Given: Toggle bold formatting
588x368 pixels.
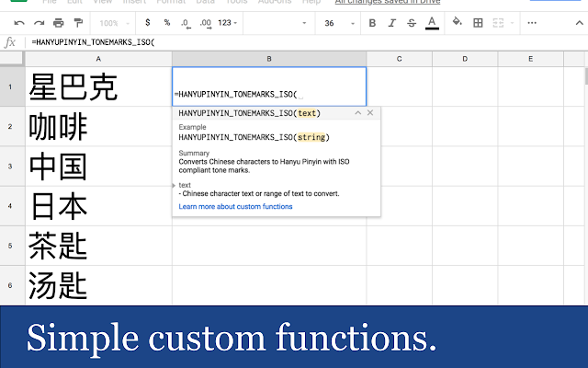Looking at the screenshot, I should [x=372, y=23].
